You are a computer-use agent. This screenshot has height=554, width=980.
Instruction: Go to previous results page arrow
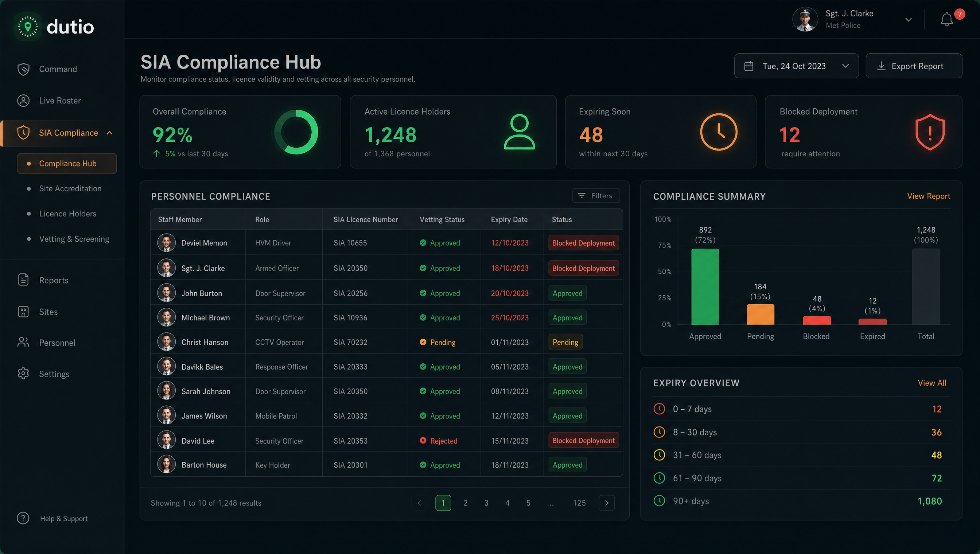pos(419,503)
